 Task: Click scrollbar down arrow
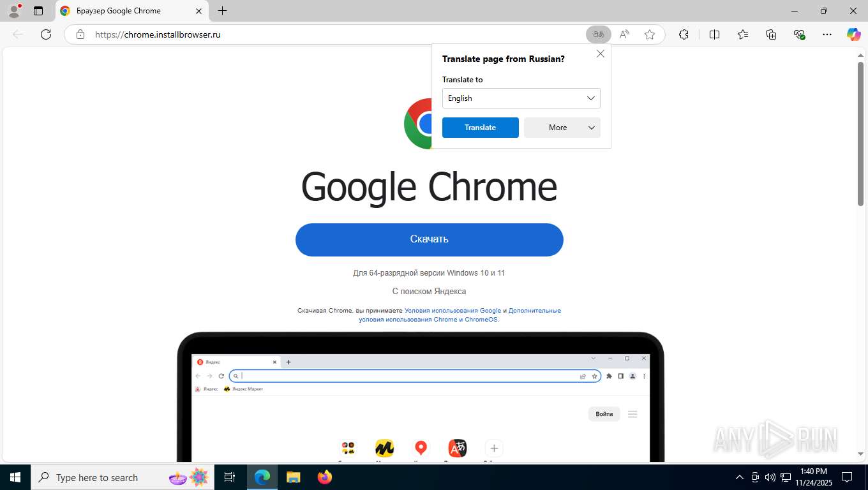point(860,454)
